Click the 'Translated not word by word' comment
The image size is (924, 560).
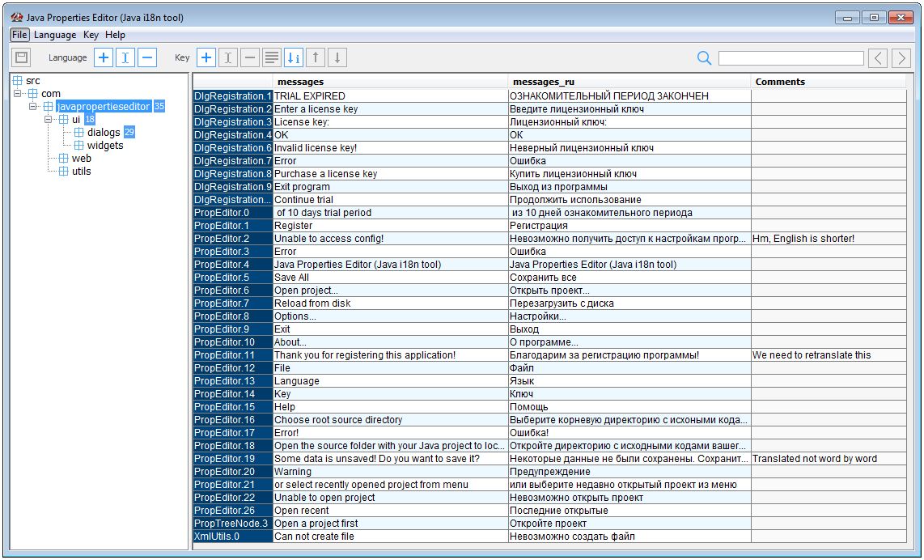829,459
